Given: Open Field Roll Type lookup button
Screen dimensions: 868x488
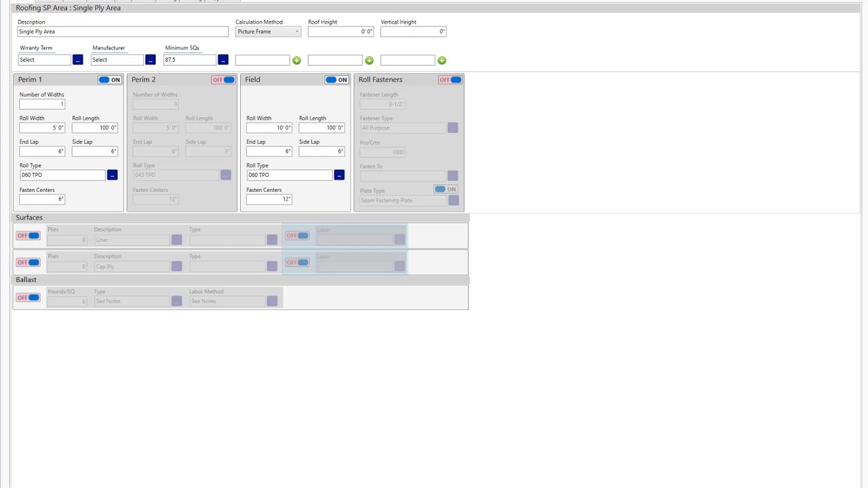Looking at the screenshot, I should click(x=339, y=176).
